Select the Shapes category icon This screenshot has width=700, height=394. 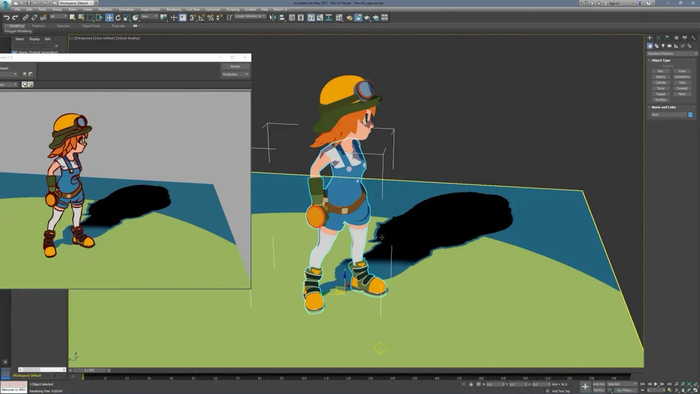pyautogui.click(x=656, y=46)
